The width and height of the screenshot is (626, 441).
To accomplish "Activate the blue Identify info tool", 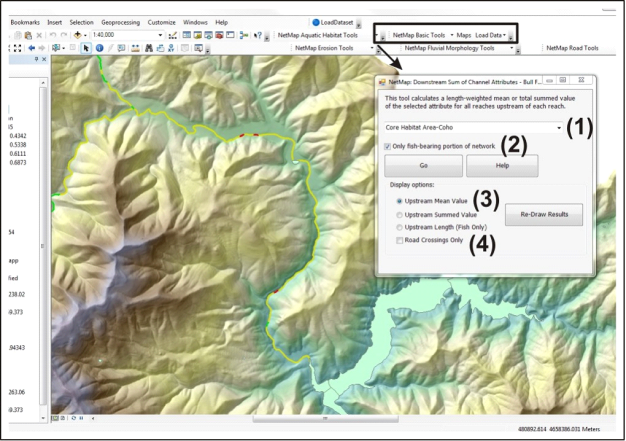I will tap(99, 47).
